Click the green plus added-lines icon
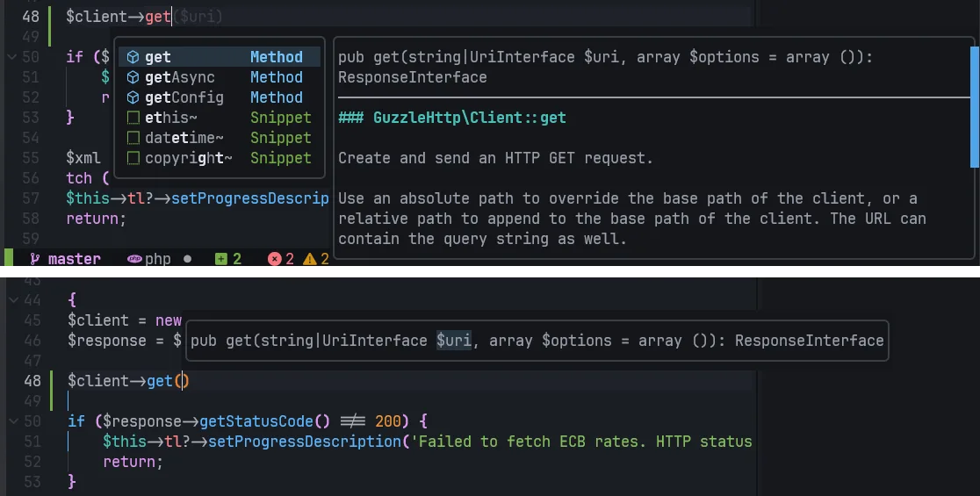Viewport: 980px width, 496px height. (220, 259)
